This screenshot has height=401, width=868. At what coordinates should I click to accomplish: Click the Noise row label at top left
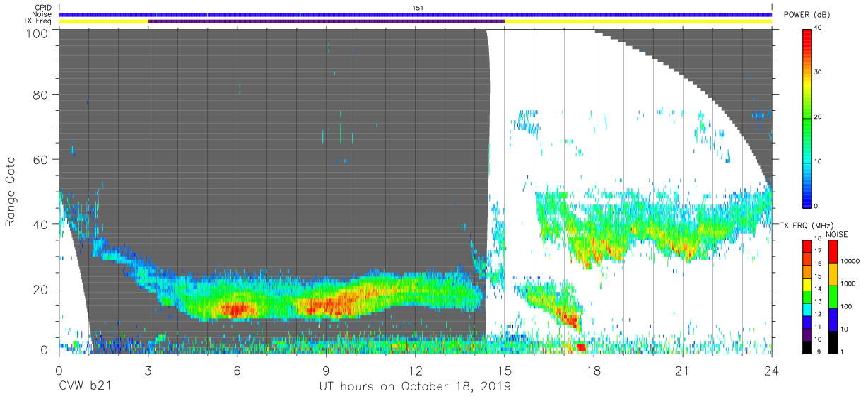click(x=43, y=14)
